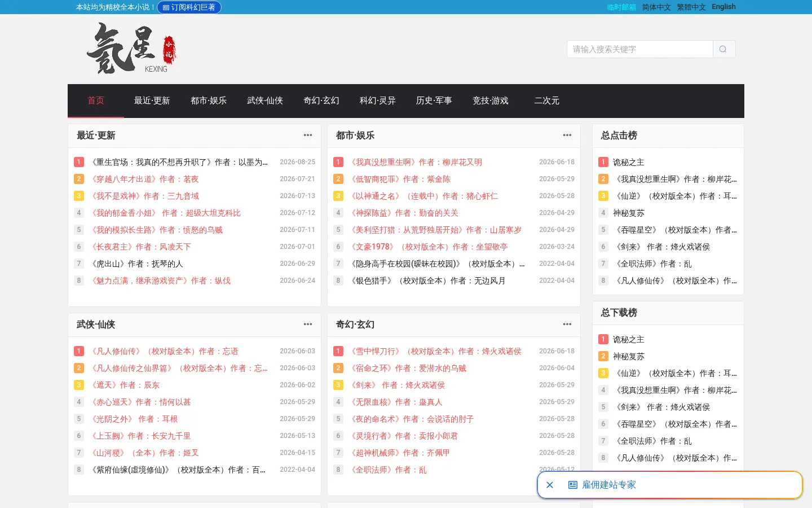This screenshot has width=812, height=508.
Task: Select 武侠·仙侠 in navigation bar
Action: (x=265, y=100)
